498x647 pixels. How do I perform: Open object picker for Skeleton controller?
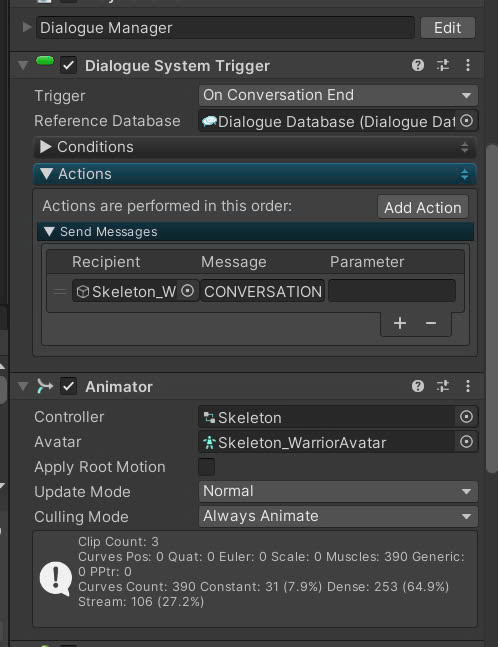[x=466, y=417]
